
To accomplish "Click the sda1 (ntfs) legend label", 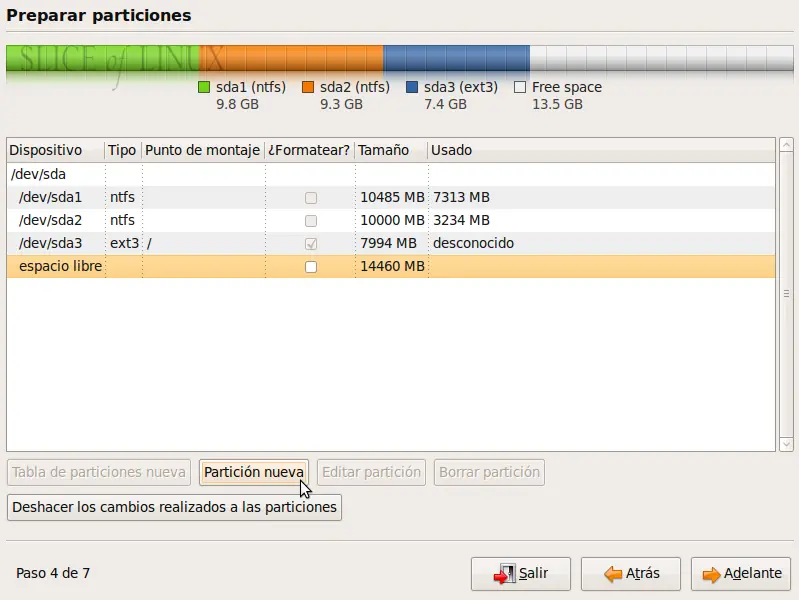I will tap(251, 87).
